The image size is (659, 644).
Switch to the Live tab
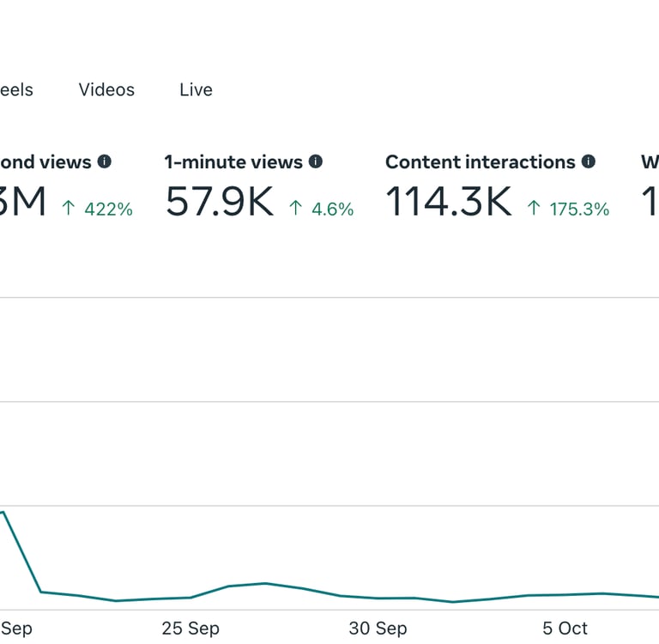[196, 89]
